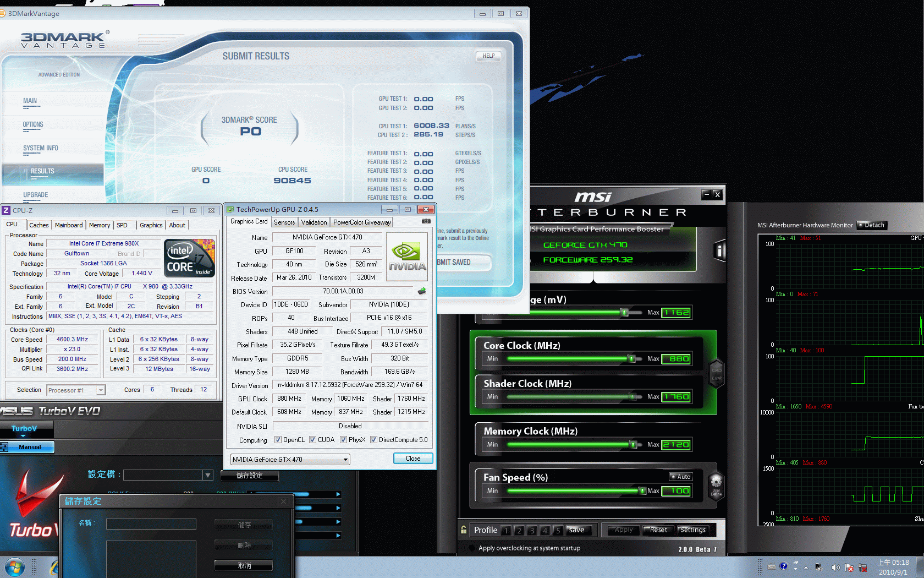The image size is (924, 578).
Task: Toggle the PhysX checkbox
Action: click(x=343, y=440)
